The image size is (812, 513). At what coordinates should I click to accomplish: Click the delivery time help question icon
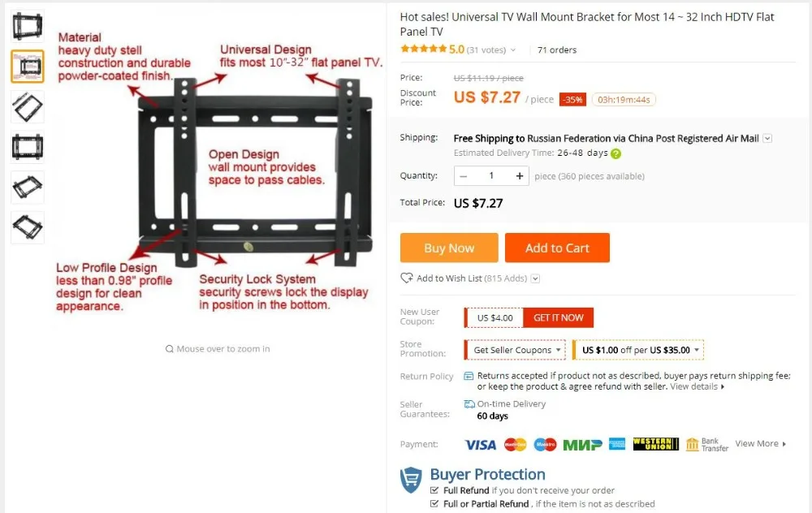pos(615,153)
